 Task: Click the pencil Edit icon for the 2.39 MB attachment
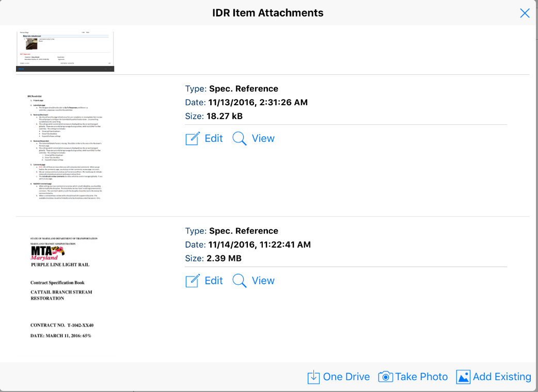click(192, 281)
